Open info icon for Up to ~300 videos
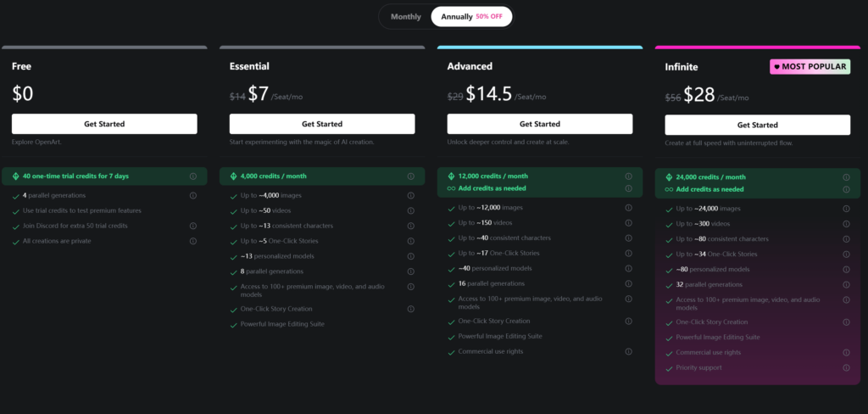 (847, 224)
